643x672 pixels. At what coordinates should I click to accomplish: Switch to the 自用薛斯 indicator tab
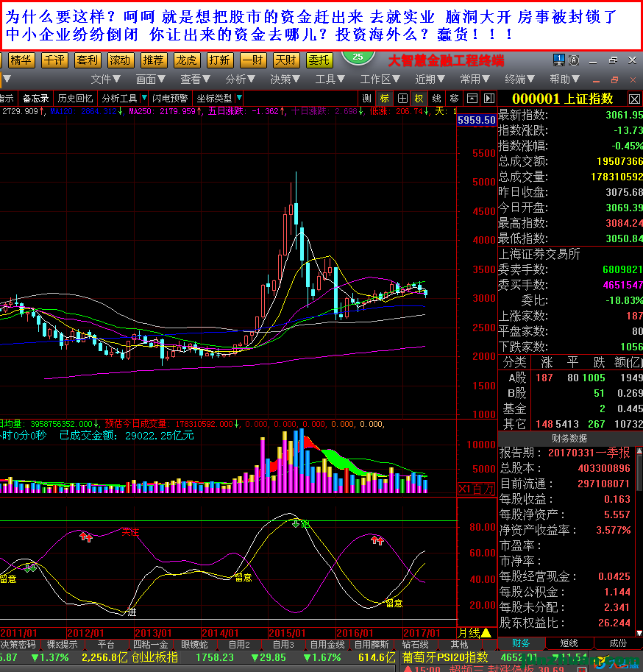click(372, 645)
